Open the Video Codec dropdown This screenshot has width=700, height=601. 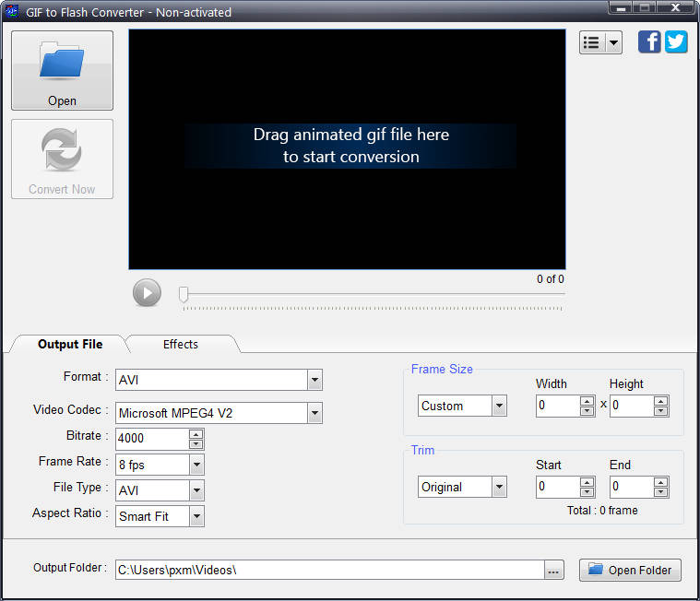click(314, 413)
